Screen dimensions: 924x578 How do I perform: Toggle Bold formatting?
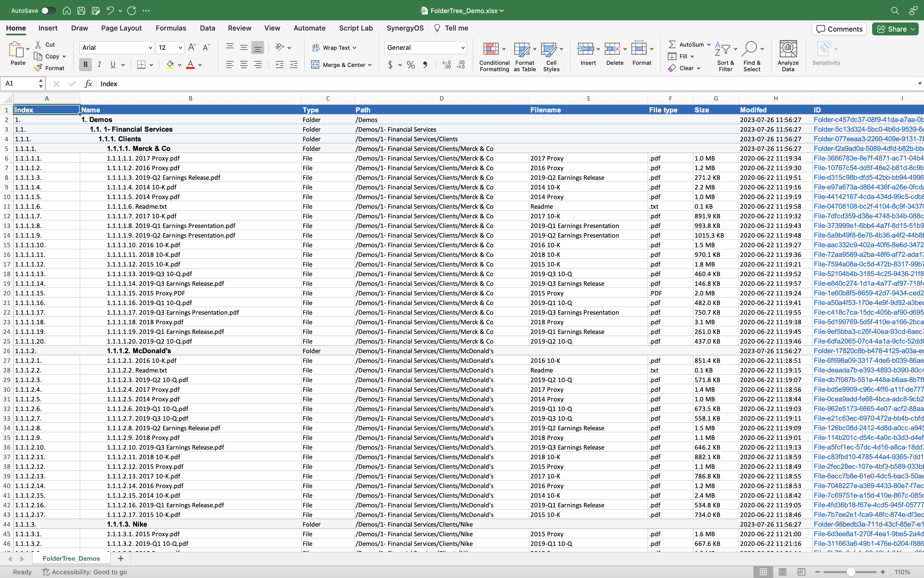86,64
